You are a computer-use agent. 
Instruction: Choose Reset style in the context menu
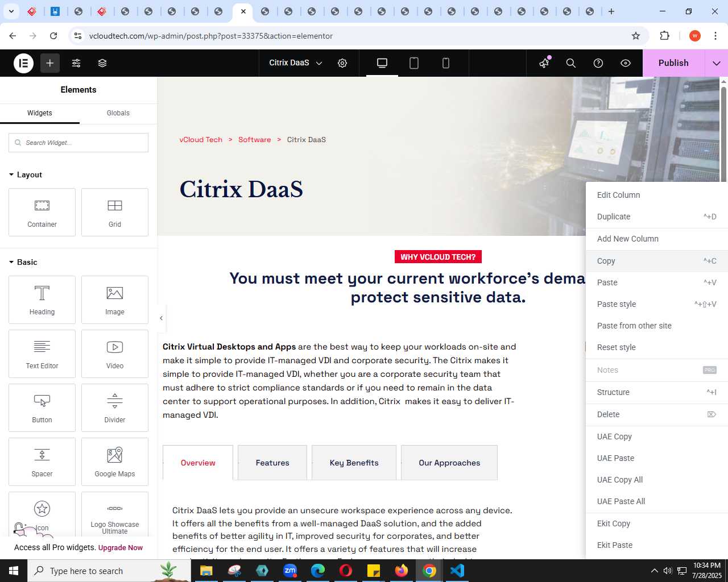(x=657, y=347)
